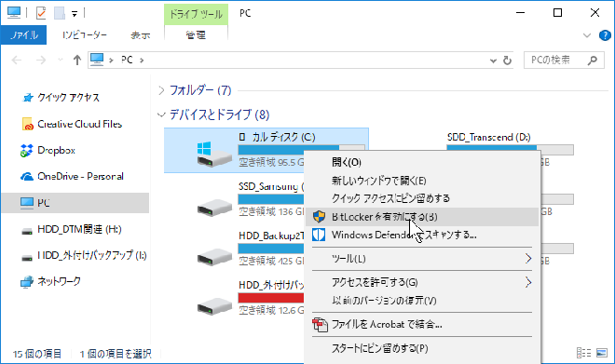Go up one folder level arrow

[76, 60]
